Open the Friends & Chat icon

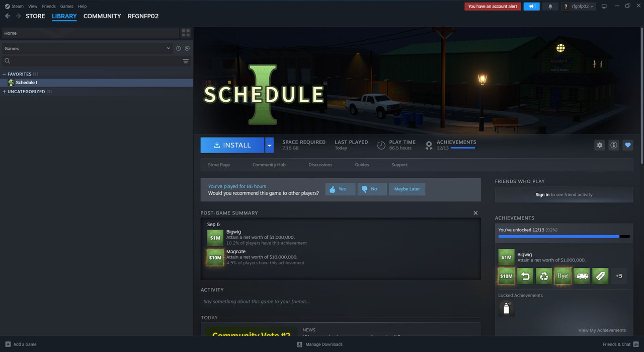[x=636, y=344]
